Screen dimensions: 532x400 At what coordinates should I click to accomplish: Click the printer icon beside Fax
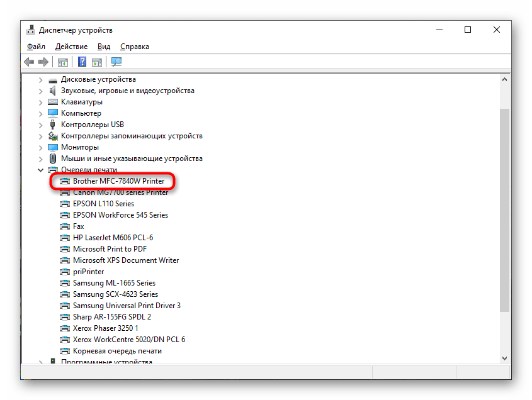pyautogui.click(x=65, y=226)
